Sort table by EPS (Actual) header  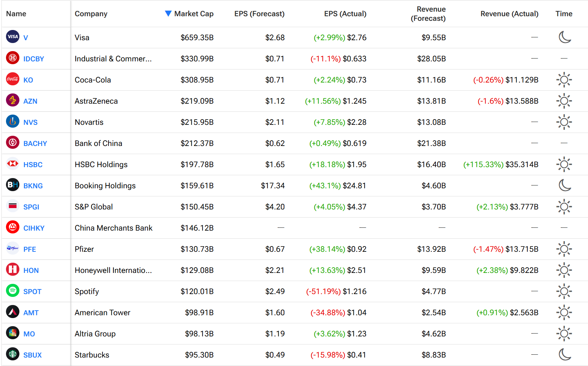pyautogui.click(x=345, y=14)
